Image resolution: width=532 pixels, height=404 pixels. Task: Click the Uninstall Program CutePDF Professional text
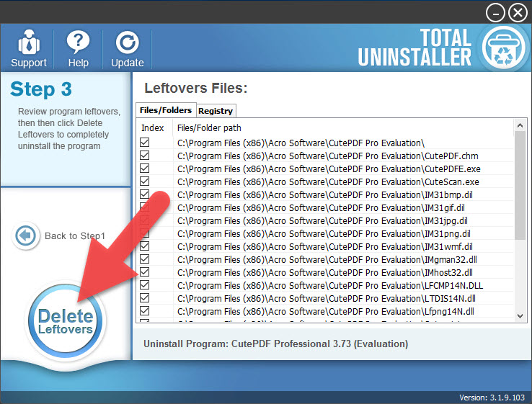click(x=275, y=344)
